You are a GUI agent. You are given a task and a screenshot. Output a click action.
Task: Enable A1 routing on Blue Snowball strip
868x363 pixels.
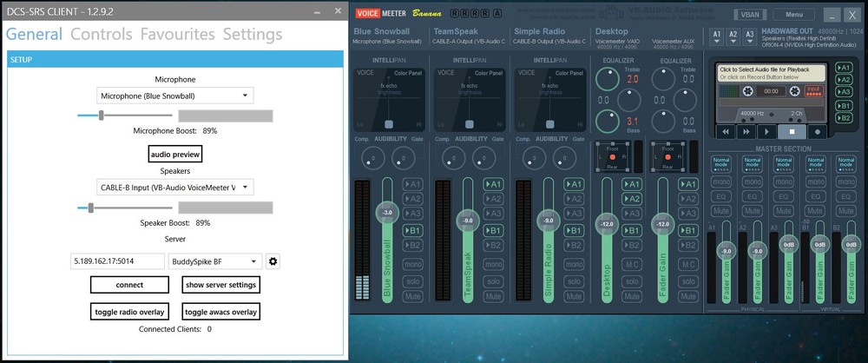412,184
